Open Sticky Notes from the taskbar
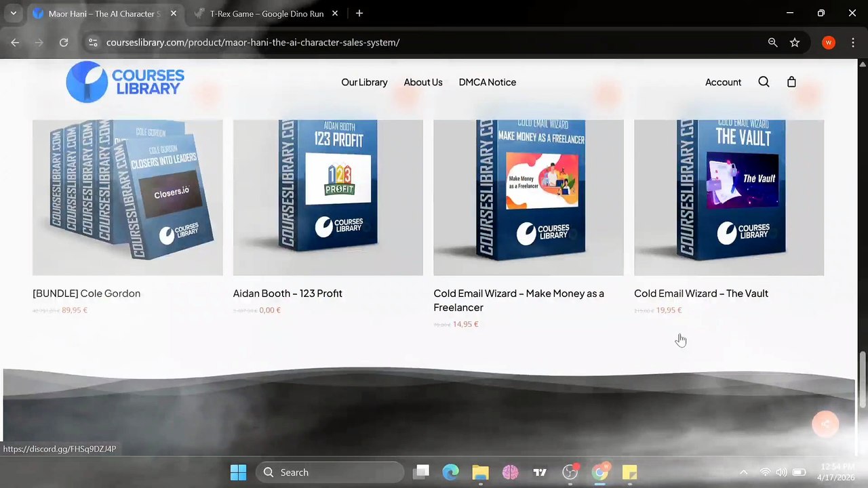Screen dimensions: 868x488 (x=630, y=472)
